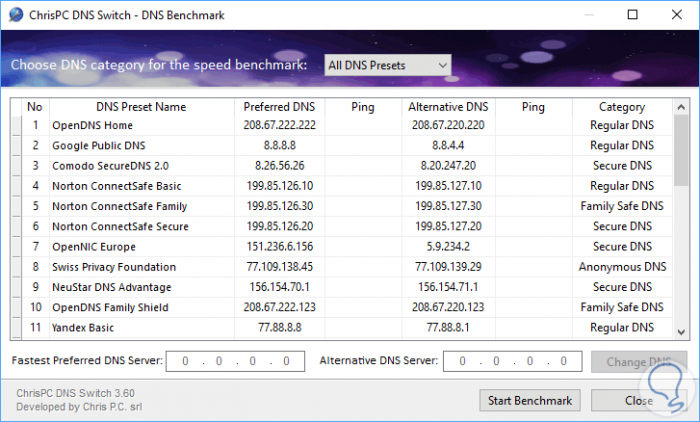
Task: Sort by DNS Preset Name column header
Action: 142,107
